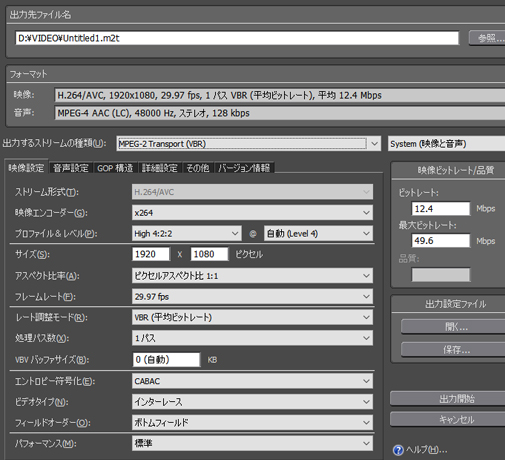
Task: Click the blue help question mark icon
Action: (x=398, y=450)
